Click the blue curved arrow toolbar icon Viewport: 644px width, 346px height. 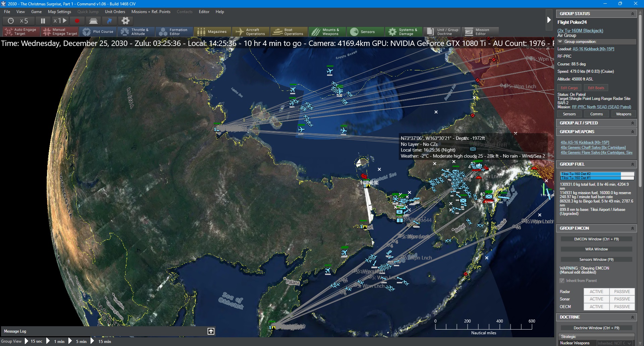pos(109,21)
